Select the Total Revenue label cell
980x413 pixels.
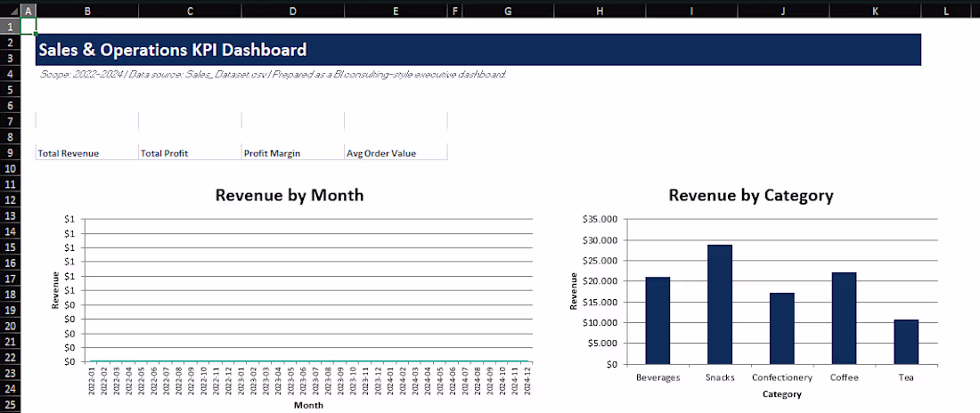pos(87,153)
